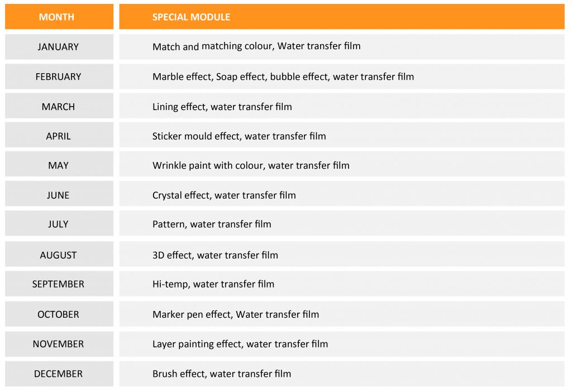Click the MONTH column header
This screenshot has width=572, height=392.
pos(59,17)
